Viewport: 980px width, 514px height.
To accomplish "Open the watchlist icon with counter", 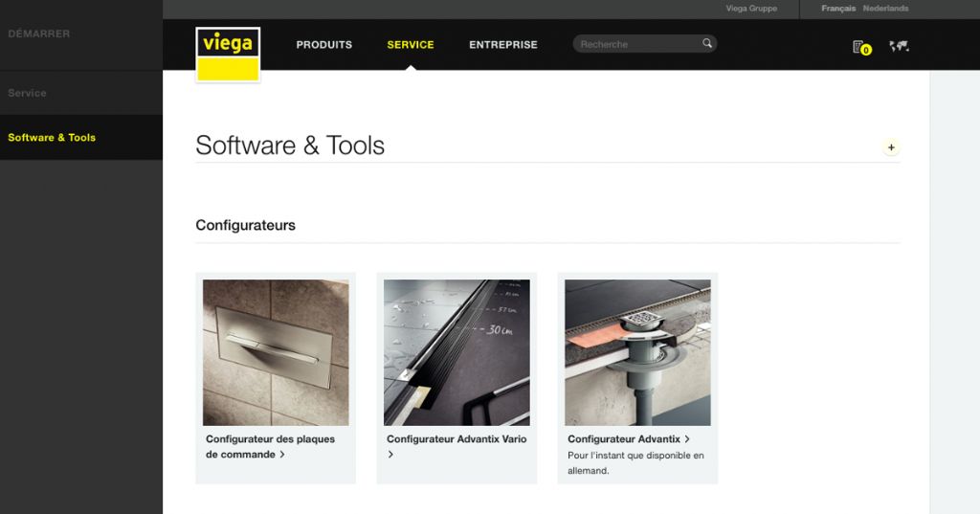I will tap(860, 47).
